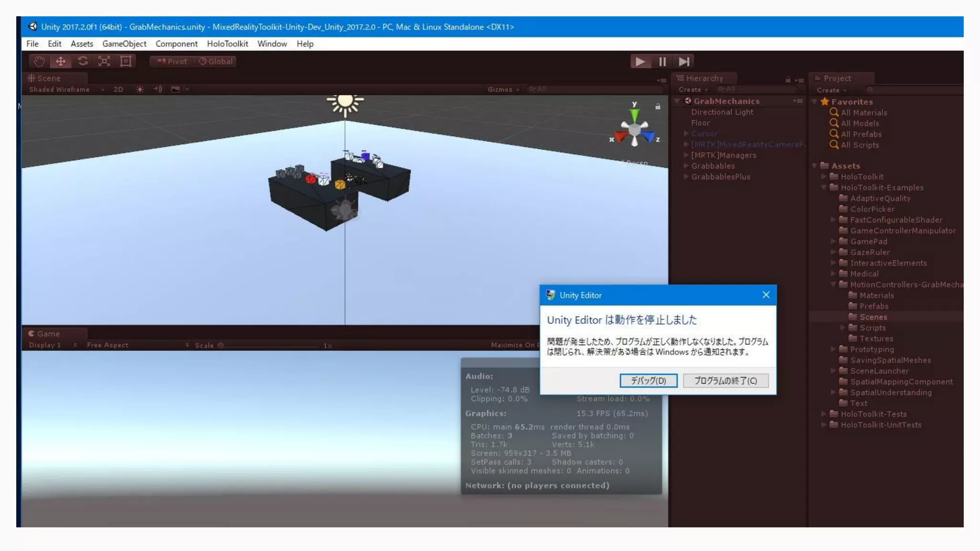
Task: Open the HoloToolkit menu
Action: click(227, 44)
